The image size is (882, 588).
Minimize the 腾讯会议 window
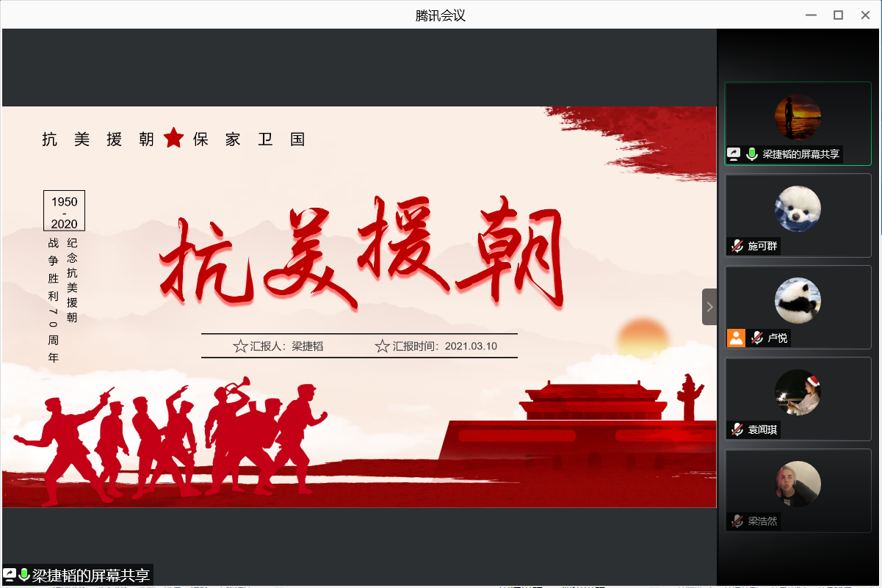[x=811, y=15]
